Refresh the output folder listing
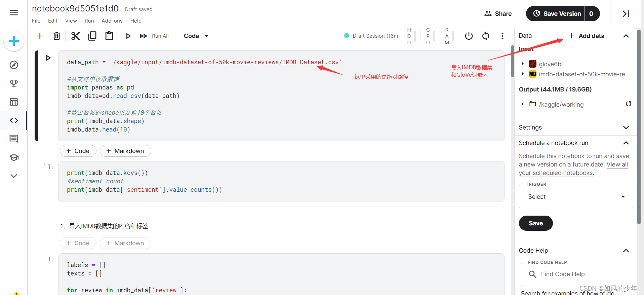Screen dimensions: 644x295 [628, 104]
